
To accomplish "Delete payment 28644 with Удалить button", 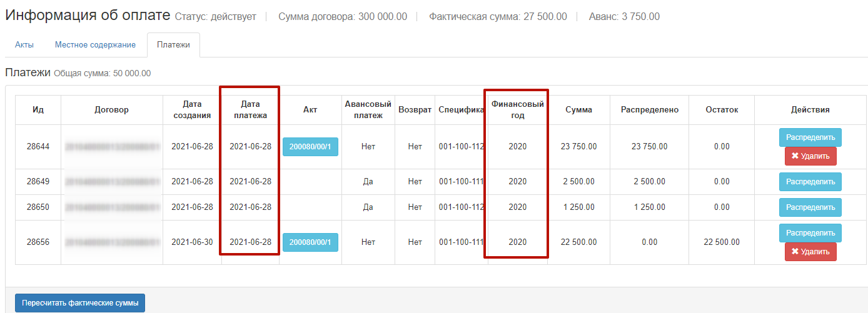I will 810,156.
